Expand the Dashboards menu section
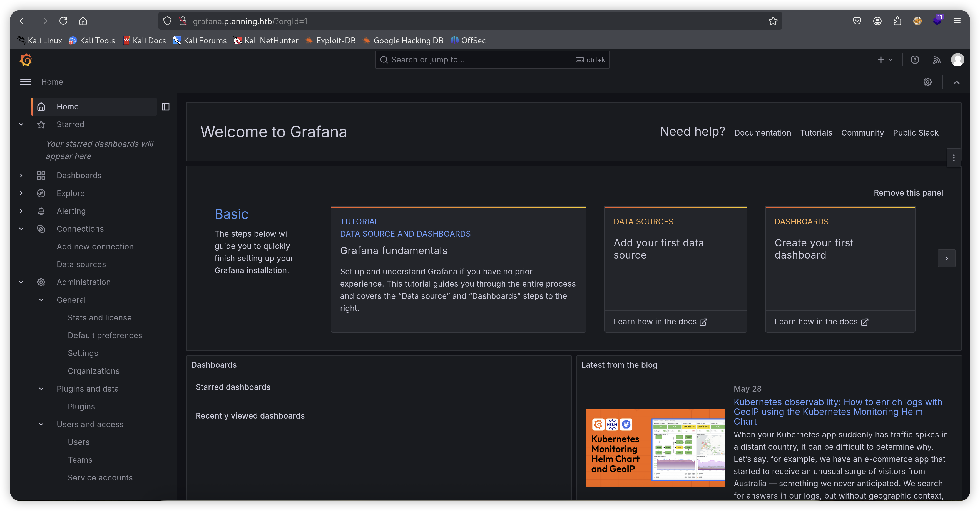Screen dimensions: 980x511 click(x=21, y=176)
